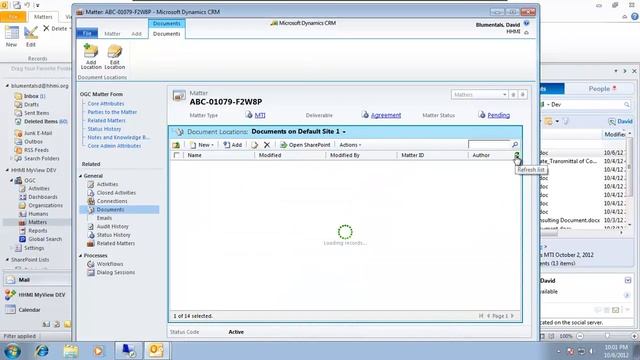
Task: Select the Documents ribbon tab
Action: click(x=167, y=33)
